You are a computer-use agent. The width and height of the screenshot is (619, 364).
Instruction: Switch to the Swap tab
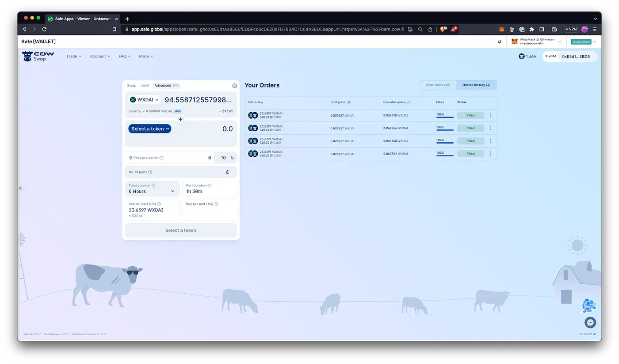[132, 86]
